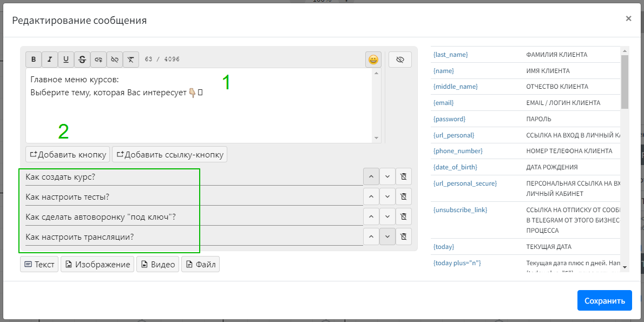This screenshot has height=322, width=644.
Task: Move "Как настроить тесты?" button down
Action: 387,196
